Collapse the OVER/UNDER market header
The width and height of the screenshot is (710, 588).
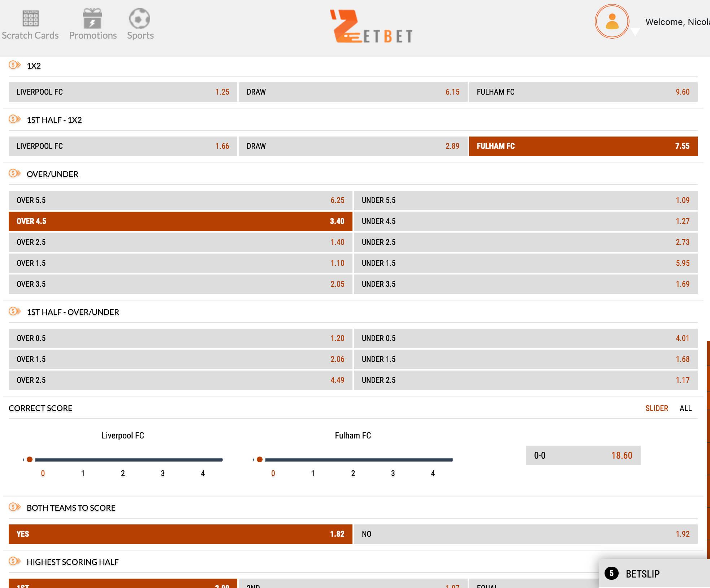click(x=52, y=174)
